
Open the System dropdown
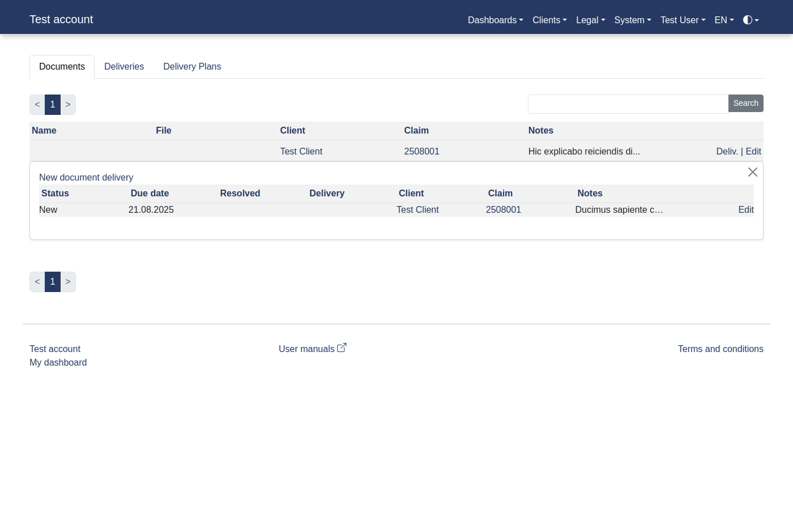[x=632, y=20]
